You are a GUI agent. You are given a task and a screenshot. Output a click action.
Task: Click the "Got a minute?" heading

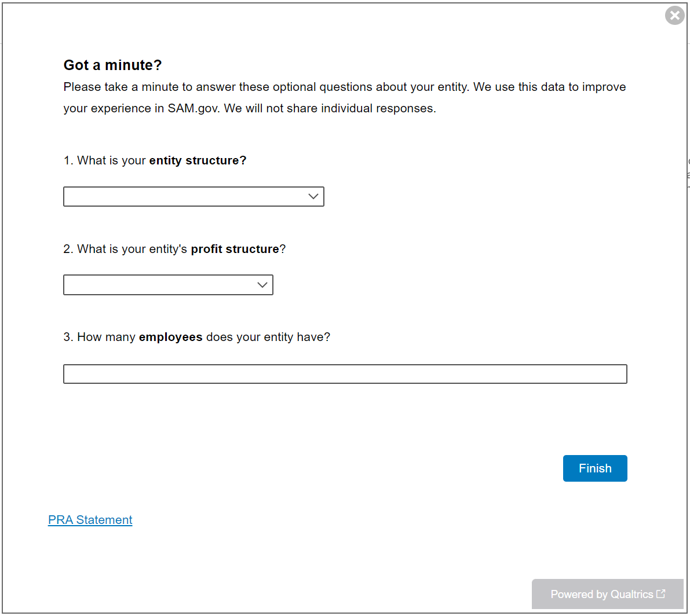click(112, 65)
